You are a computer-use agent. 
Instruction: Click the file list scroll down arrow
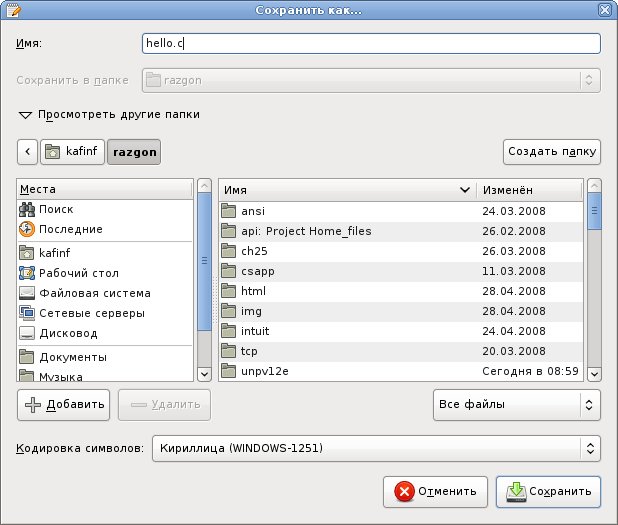click(x=594, y=374)
